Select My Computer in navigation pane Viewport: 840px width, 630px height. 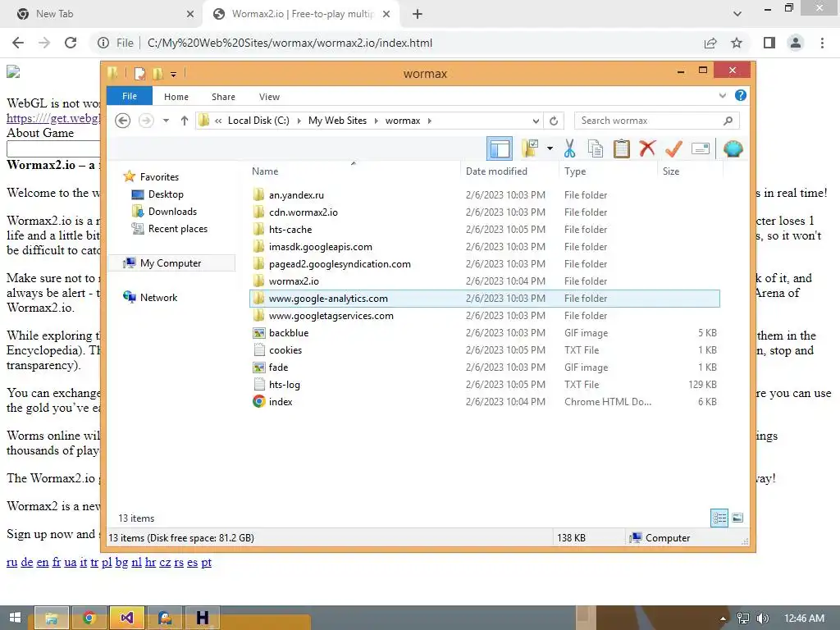pos(171,263)
